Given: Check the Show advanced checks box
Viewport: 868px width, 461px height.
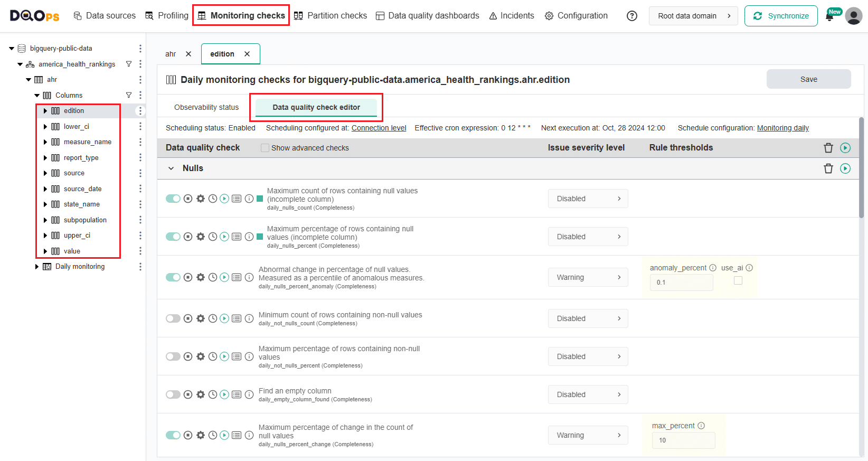Looking at the screenshot, I should (265, 148).
